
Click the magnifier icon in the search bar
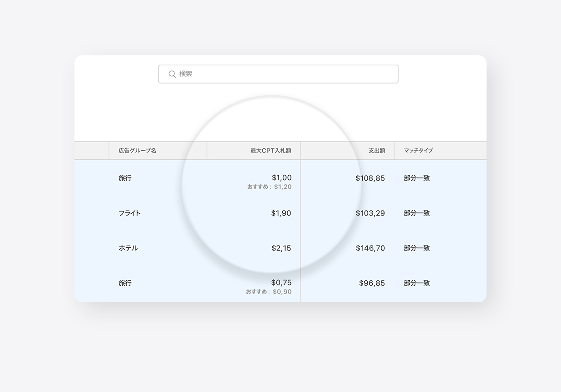[x=172, y=74]
